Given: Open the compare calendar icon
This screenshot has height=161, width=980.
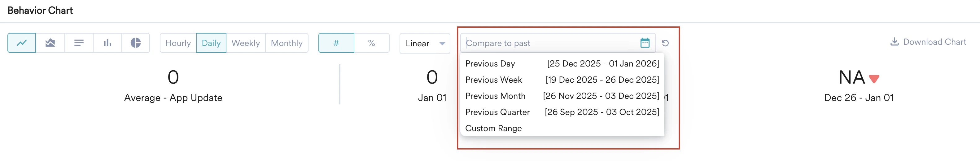Looking at the screenshot, I should coord(645,43).
